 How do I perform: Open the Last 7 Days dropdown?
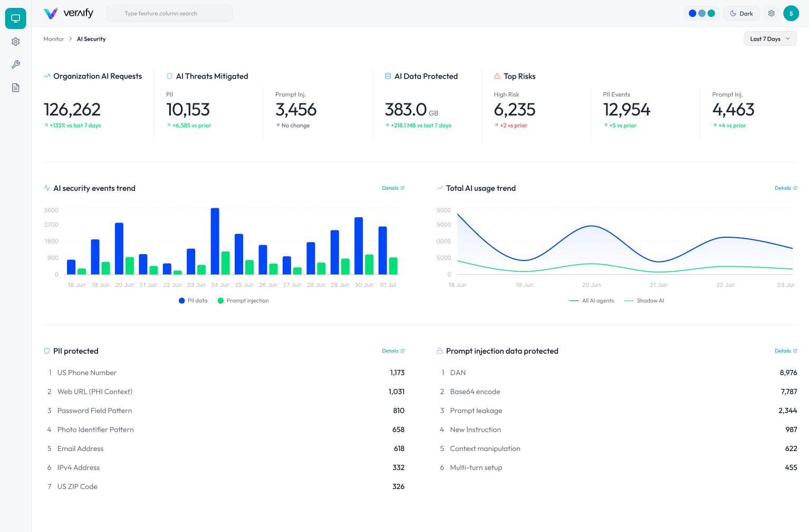[770, 38]
